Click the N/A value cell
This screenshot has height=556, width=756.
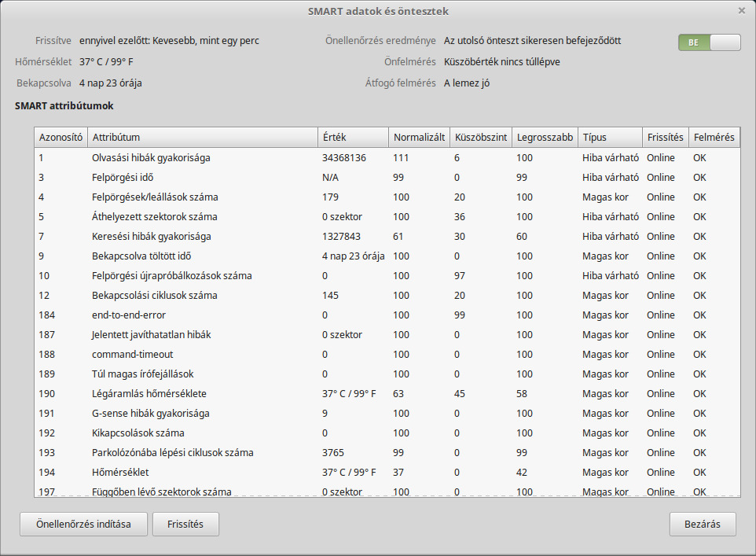330,178
